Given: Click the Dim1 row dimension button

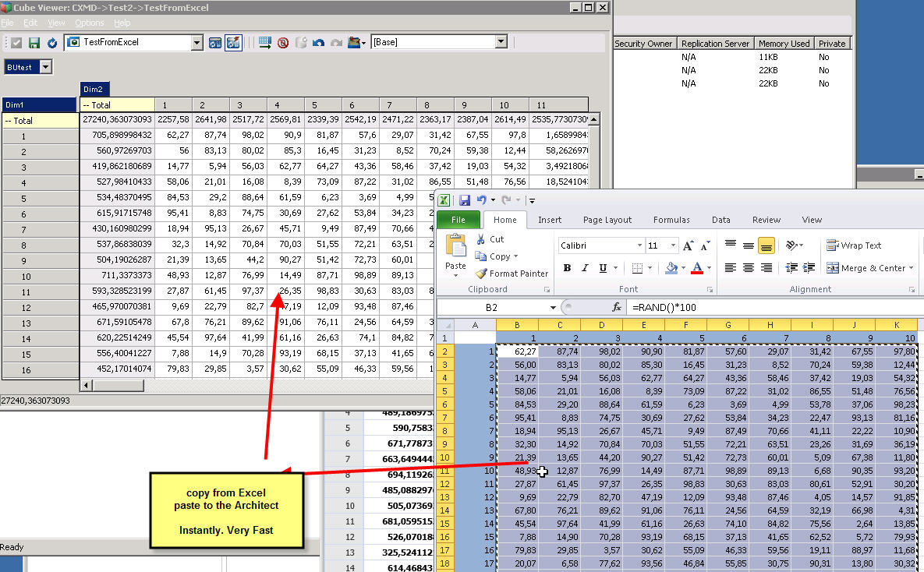Looking at the screenshot, I should [x=40, y=105].
